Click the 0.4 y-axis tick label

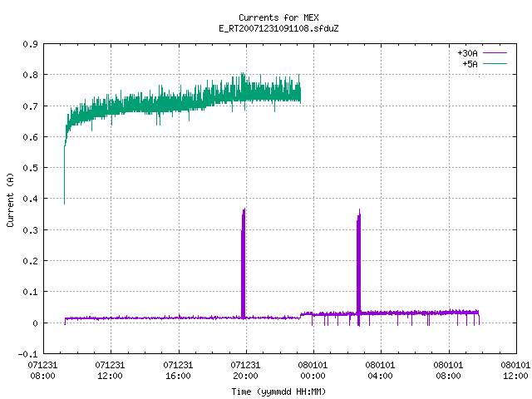[30, 199]
